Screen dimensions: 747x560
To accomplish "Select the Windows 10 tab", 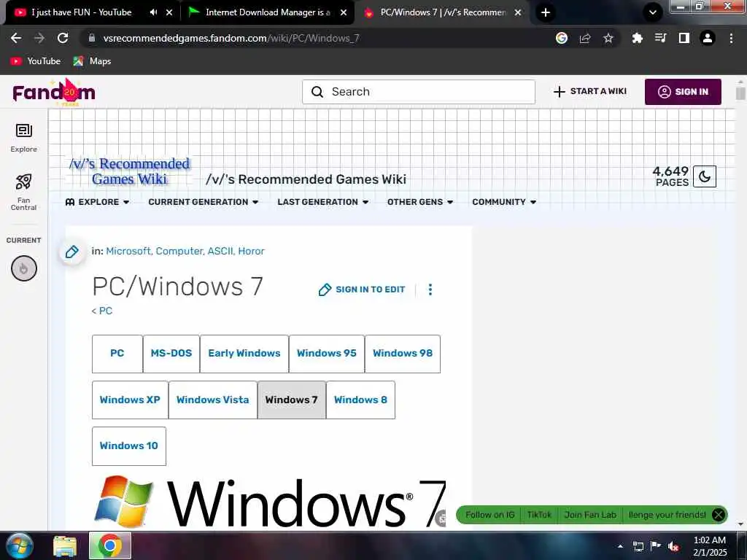I will [129, 446].
